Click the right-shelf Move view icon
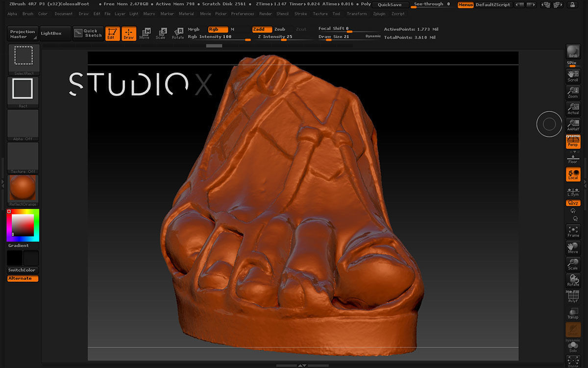The image size is (588, 368). click(573, 248)
